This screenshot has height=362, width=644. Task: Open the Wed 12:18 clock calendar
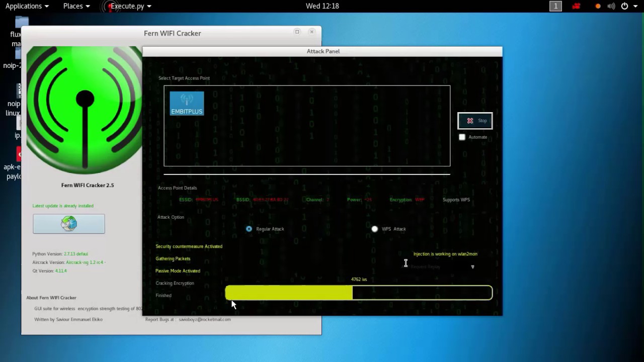[323, 6]
